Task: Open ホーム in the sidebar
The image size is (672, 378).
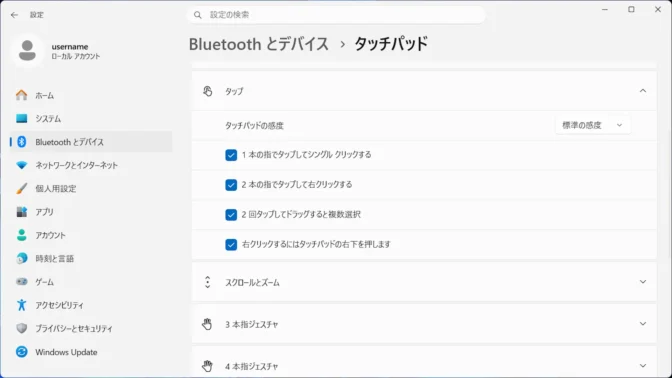Action: tap(91, 95)
